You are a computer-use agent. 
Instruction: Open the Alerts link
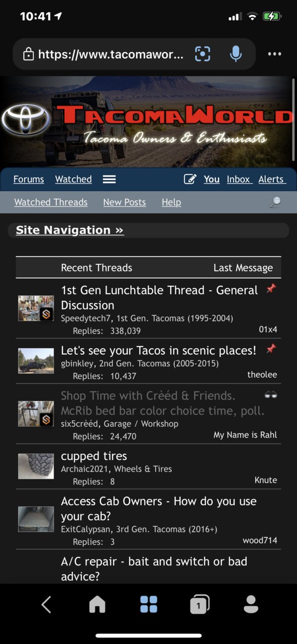(272, 179)
